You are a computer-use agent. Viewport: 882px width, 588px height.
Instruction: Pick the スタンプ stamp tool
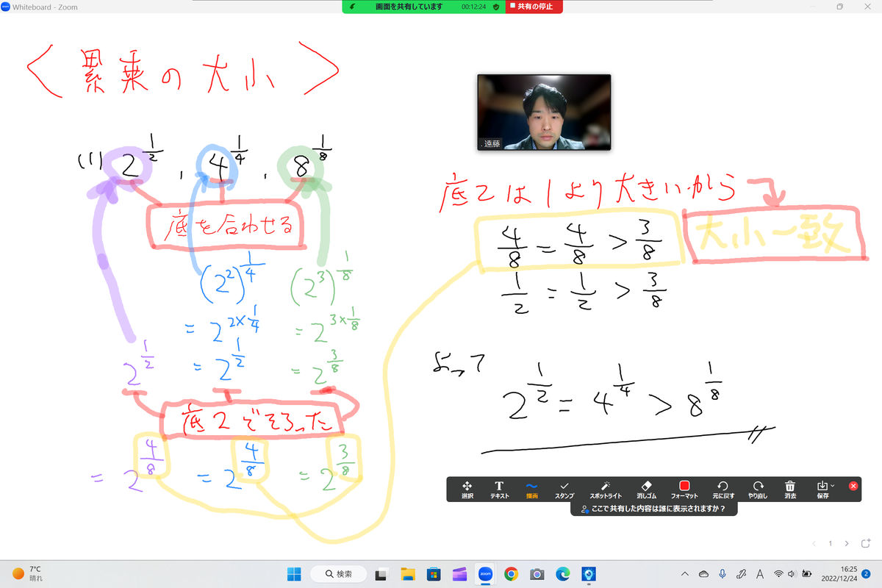tap(564, 490)
